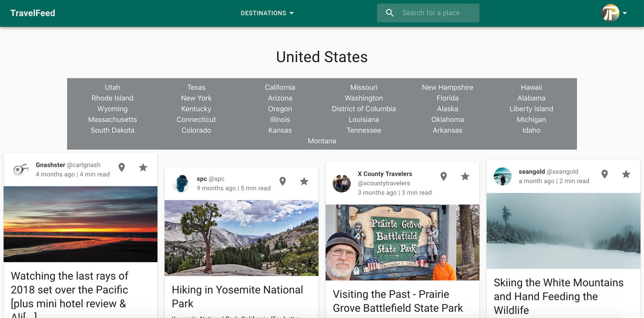
Task: Choose Rhode Island
Action: tap(113, 98)
